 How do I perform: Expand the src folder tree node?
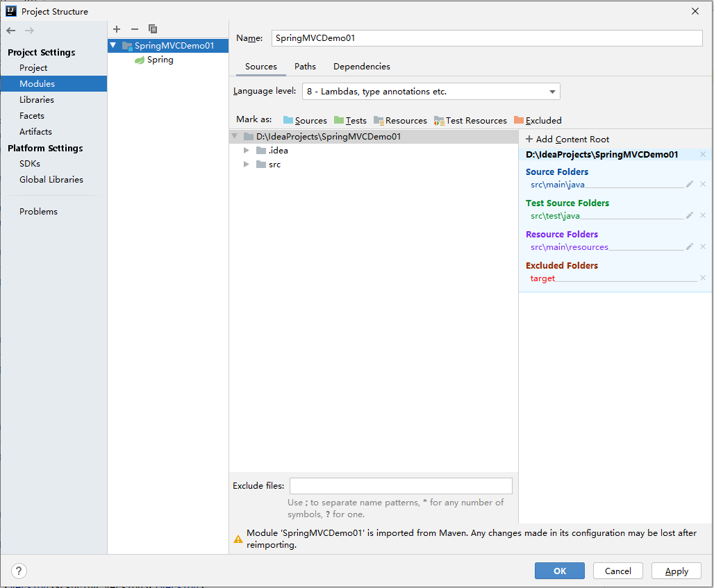pyautogui.click(x=247, y=165)
